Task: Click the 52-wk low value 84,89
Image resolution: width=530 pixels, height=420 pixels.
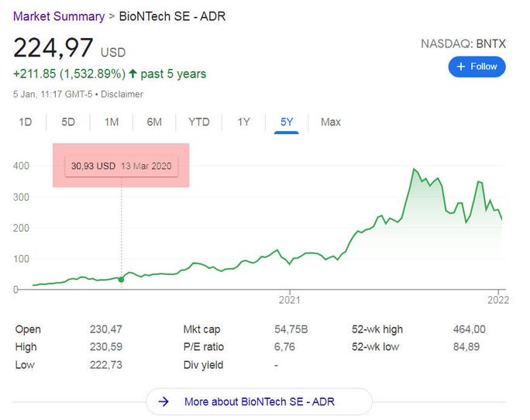Action: pyautogui.click(x=466, y=346)
